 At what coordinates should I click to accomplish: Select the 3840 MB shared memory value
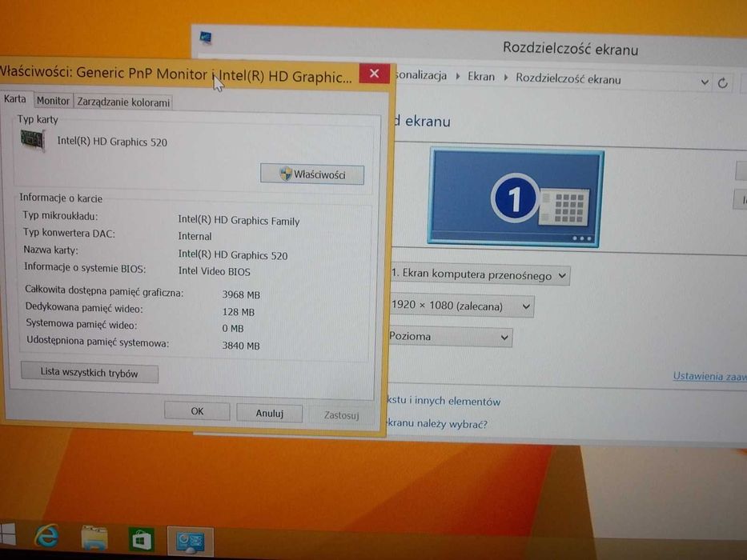click(x=240, y=346)
